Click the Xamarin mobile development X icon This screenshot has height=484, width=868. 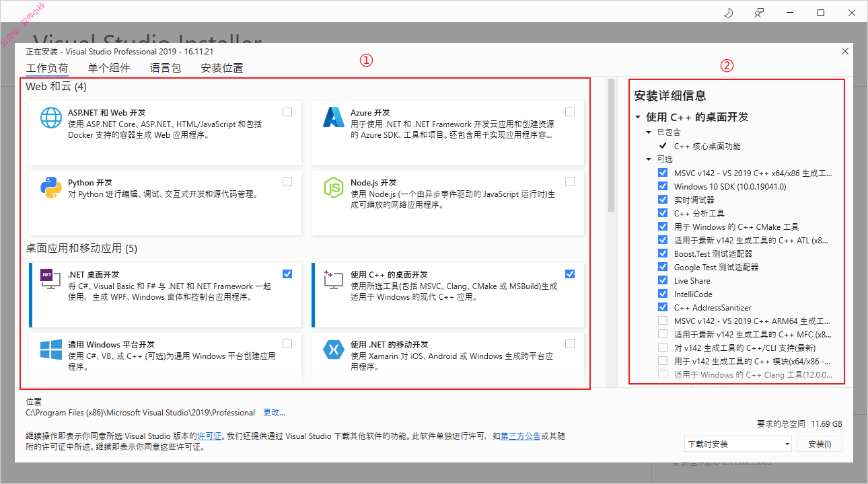334,350
